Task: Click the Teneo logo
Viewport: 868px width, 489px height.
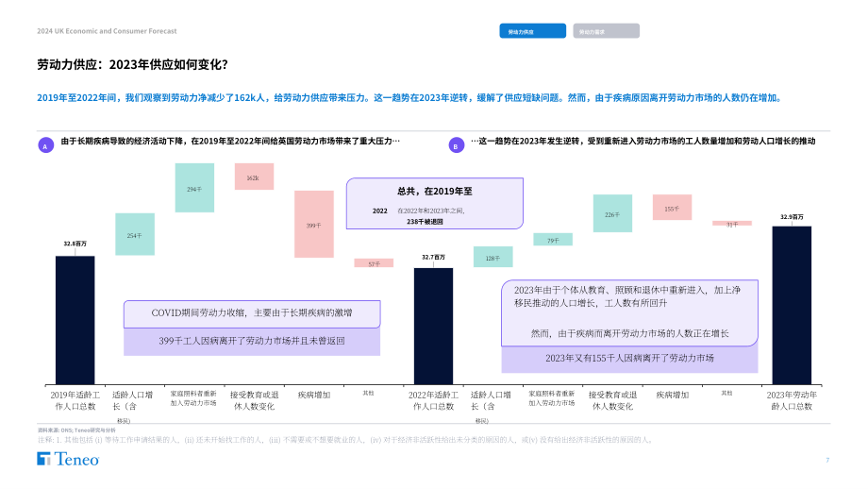Action: coord(68,459)
